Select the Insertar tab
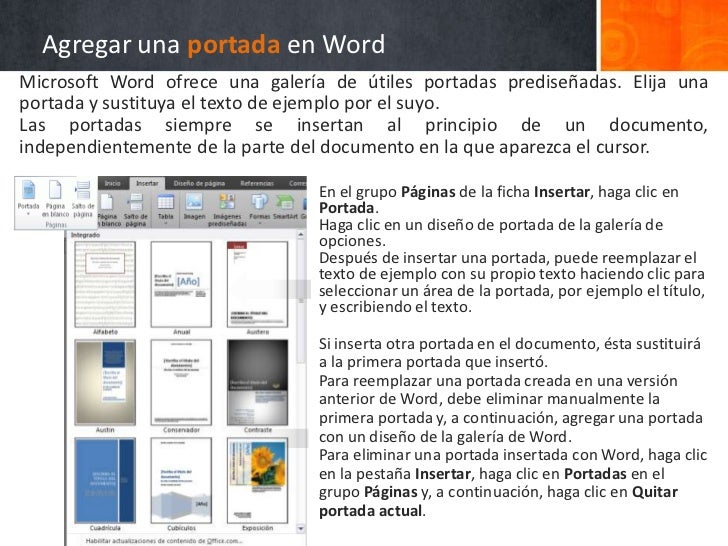This screenshot has width=728, height=546. coord(147,183)
